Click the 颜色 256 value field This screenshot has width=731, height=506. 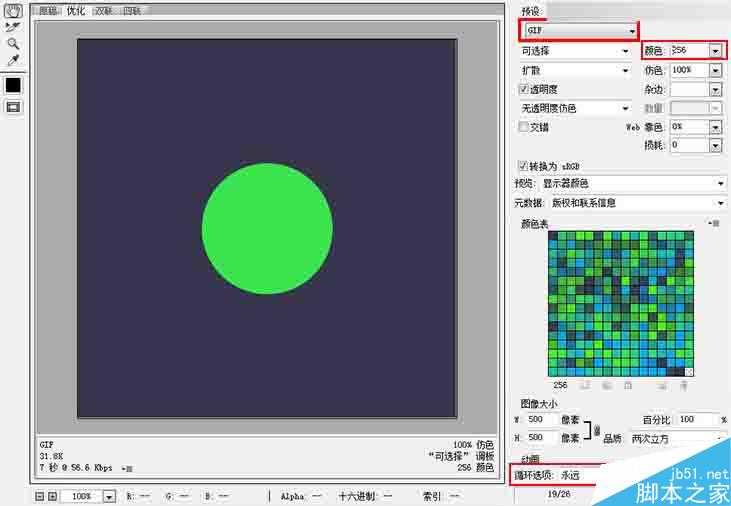(690, 50)
